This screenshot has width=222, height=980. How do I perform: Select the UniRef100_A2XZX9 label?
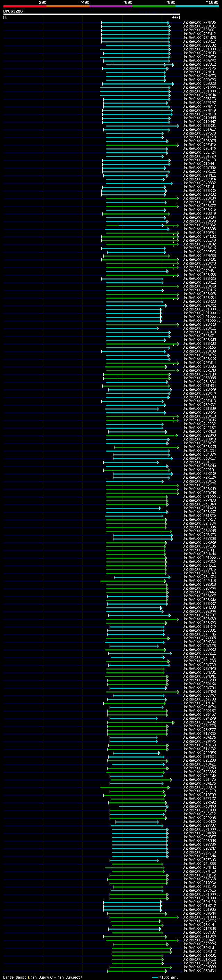point(199,473)
